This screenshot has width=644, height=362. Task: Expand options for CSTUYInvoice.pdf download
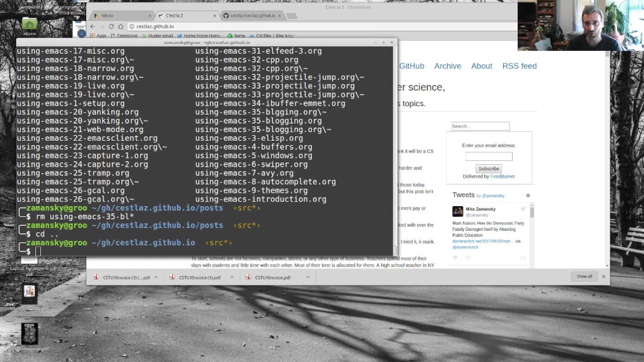tap(308, 277)
